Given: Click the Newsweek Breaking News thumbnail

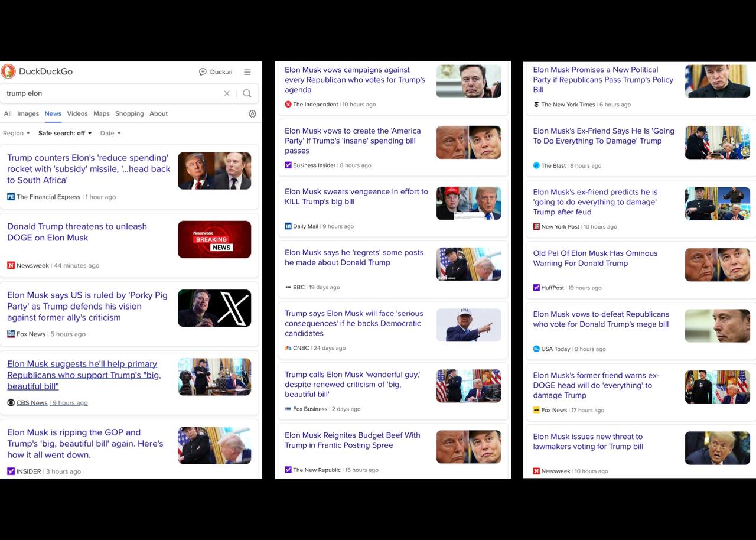Looking at the screenshot, I should [x=214, y=239].
